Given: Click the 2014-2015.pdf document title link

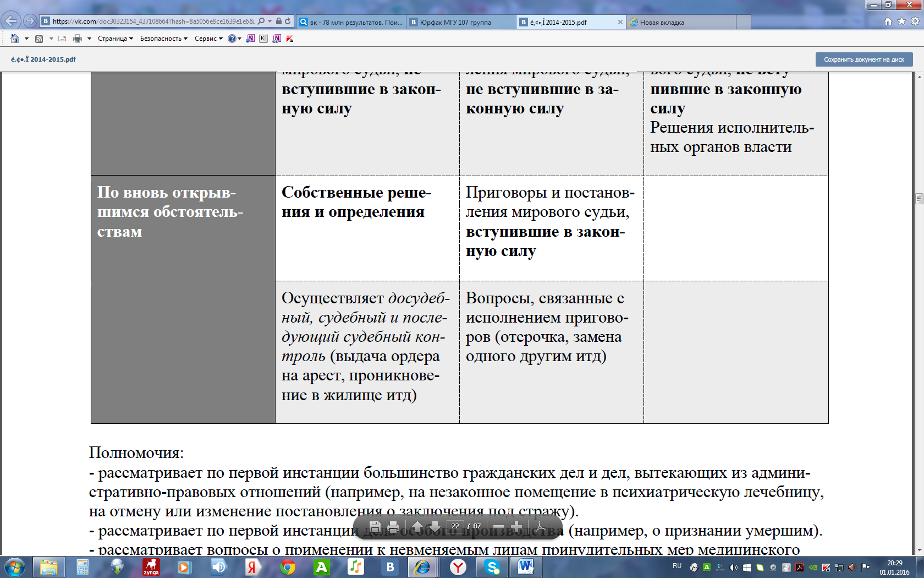Looking at the screenshot, I should pos(43,59).
